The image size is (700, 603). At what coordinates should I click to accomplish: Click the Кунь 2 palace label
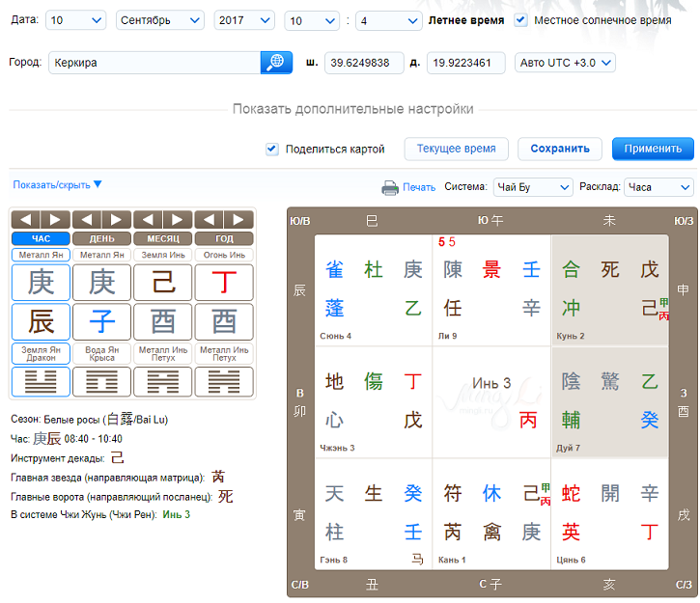pyautogui.click(x=570, y=336)
